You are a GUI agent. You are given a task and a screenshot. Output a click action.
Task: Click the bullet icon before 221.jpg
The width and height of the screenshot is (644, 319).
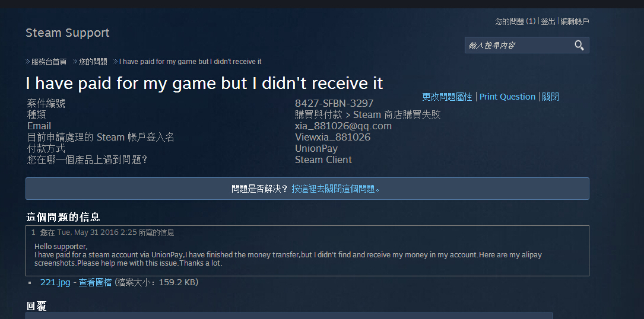tap(30, 283)
